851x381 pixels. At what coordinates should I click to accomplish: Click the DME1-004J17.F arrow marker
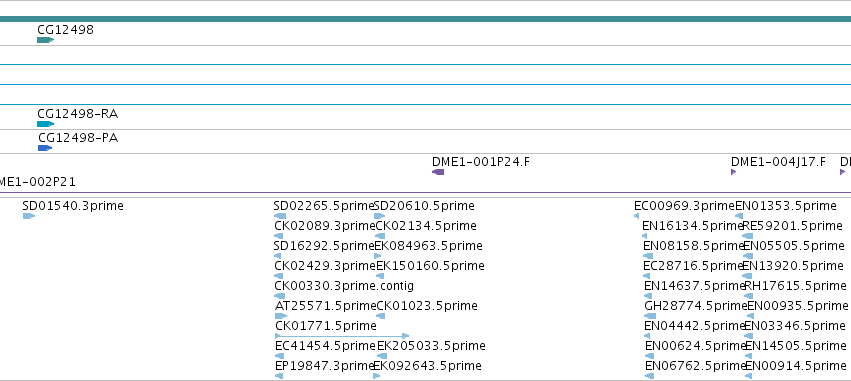734,172
